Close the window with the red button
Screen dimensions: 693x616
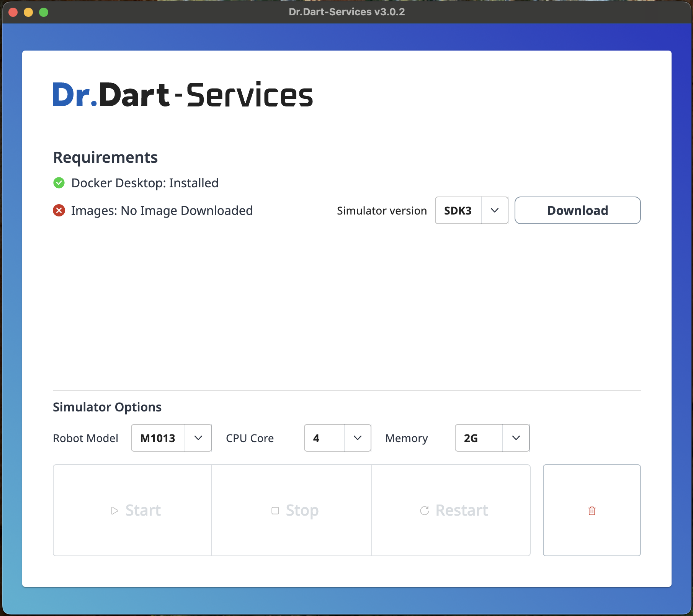[x=13, y=12]
